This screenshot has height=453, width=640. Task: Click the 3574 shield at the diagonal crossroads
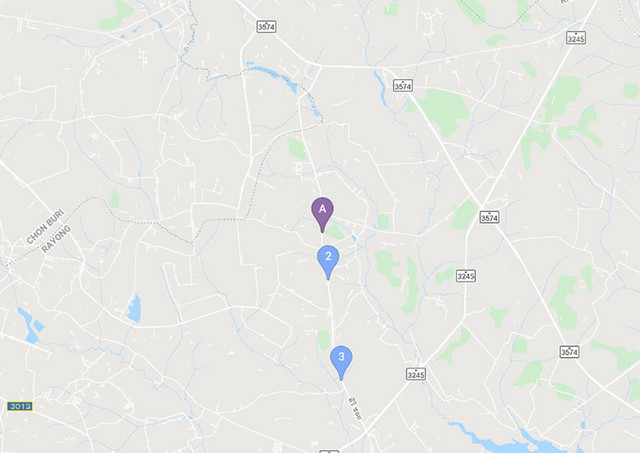(489, 218)
